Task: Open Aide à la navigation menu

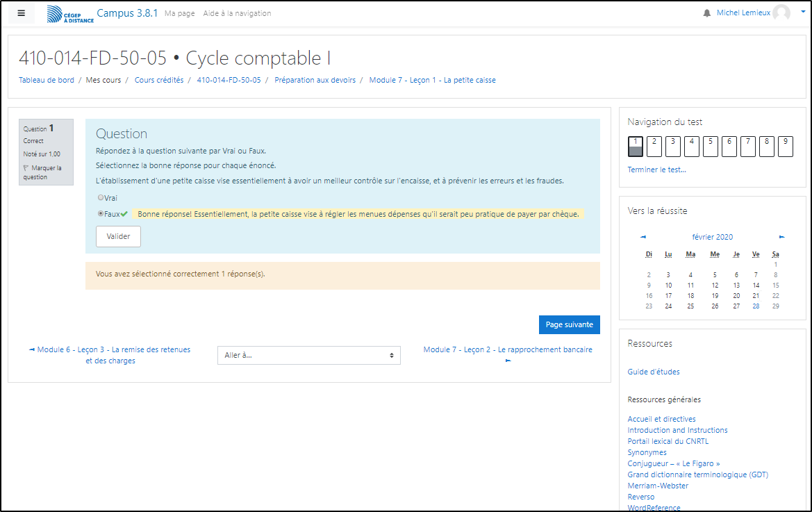Action: click(x=237, y=14)
